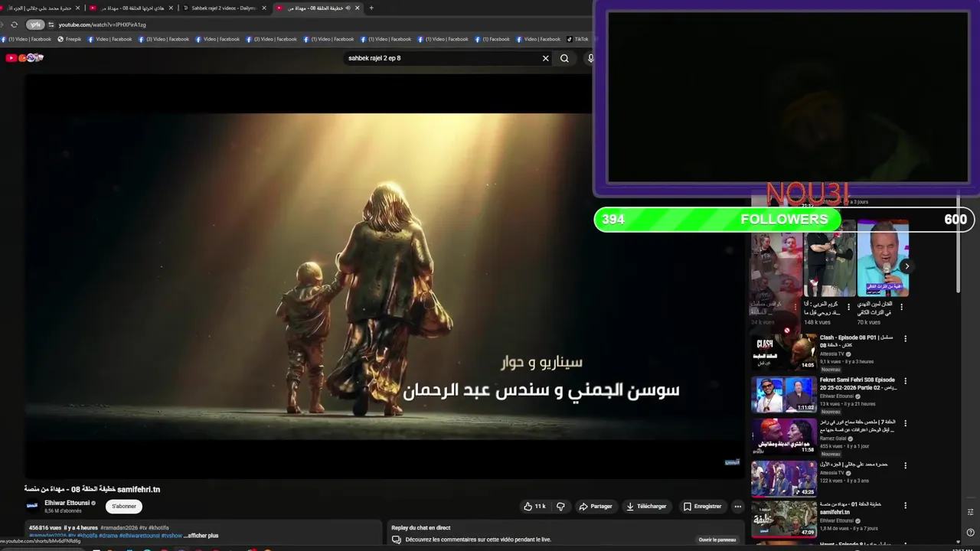This screenshot has height=551, width=980.
Task: Open the 43:25 Attessia TV video thumbnail
Action: point(783,478)
